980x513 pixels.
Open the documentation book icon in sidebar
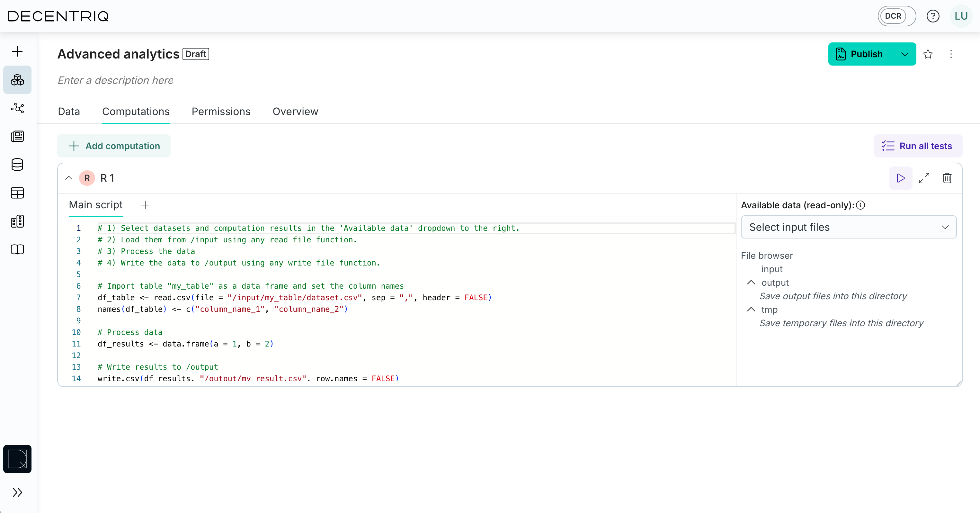coord(17,249)
